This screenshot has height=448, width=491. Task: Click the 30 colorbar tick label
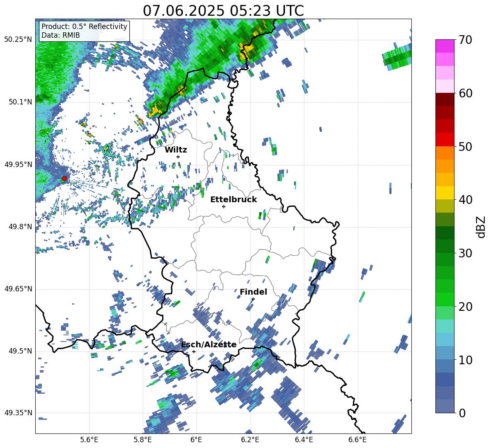click(465, 253)
